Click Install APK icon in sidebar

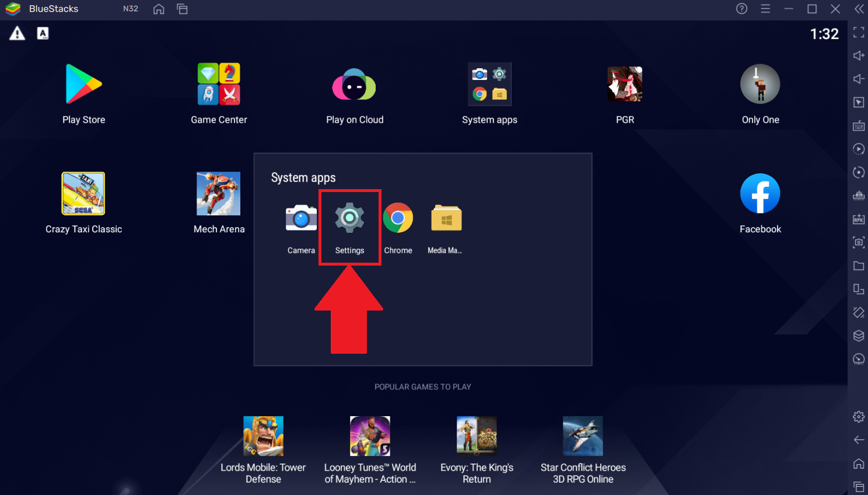(859, 219)
